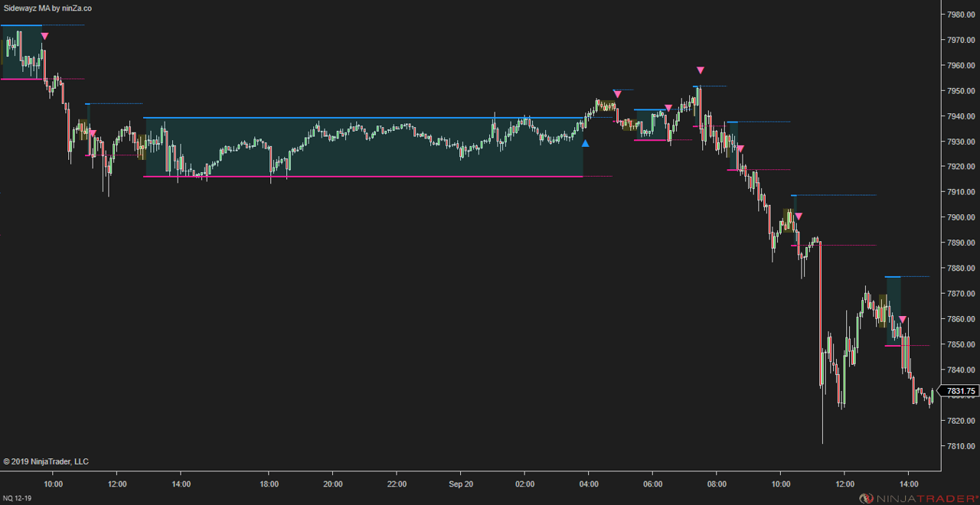The width and height of the screenshot is (980, 505).
Task: Click the NQ 12-19 instrument label
Action: coord(17,498)
